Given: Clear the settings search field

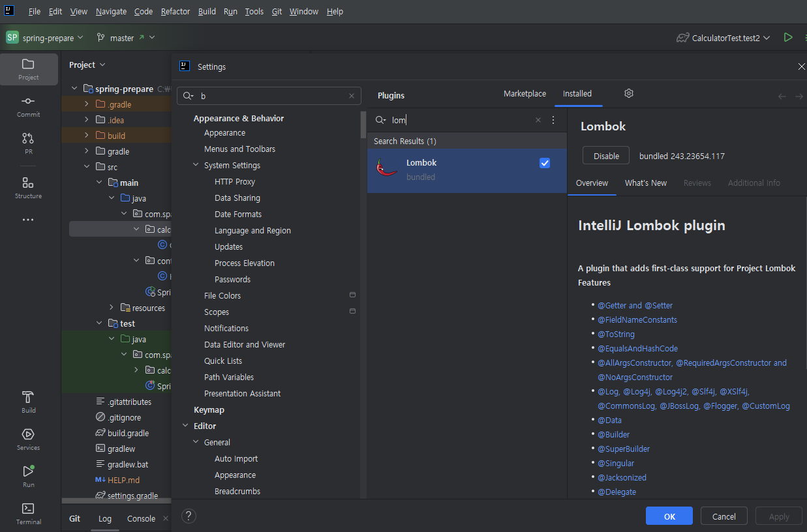Looking at the screenshot, I should 352,96.
